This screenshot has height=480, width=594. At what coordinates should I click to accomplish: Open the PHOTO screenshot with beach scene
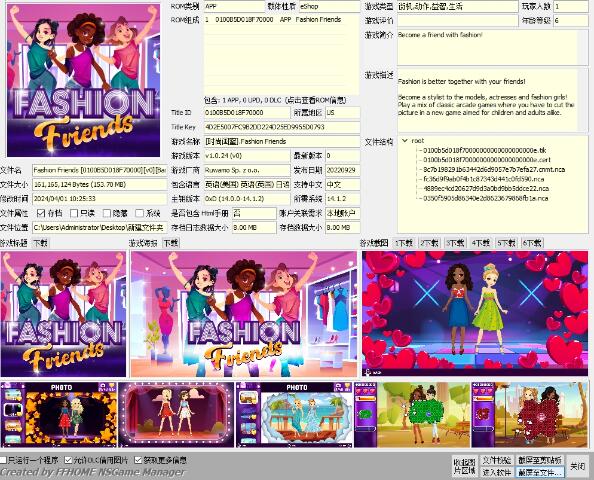[x=294, y=415]
